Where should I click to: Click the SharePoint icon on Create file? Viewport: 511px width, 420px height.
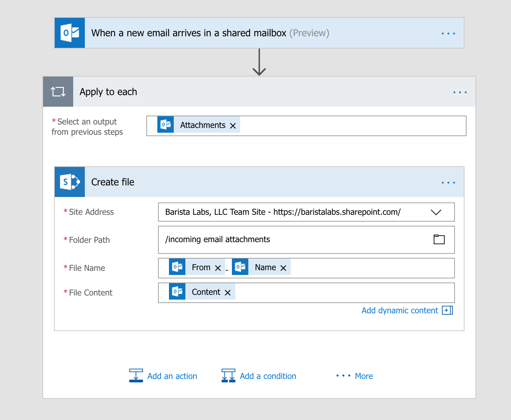pyautogui.click(x=70, y=182)
